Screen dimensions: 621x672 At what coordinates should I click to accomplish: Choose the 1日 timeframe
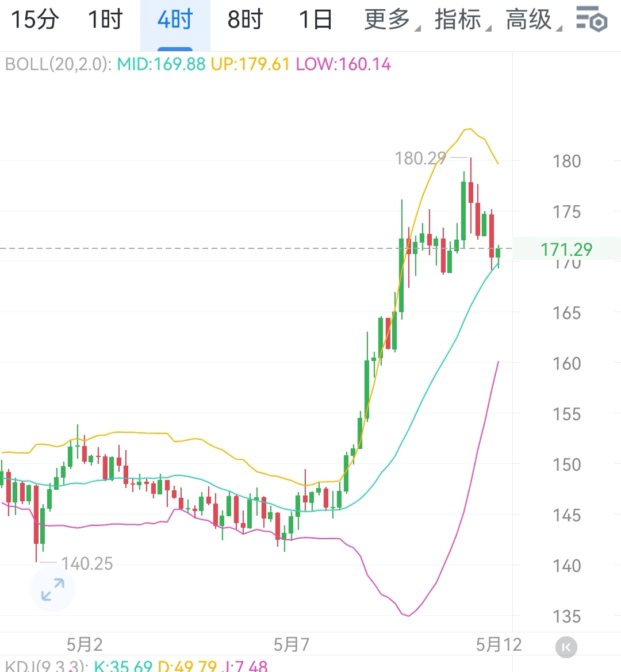click(x=316, y=20)
